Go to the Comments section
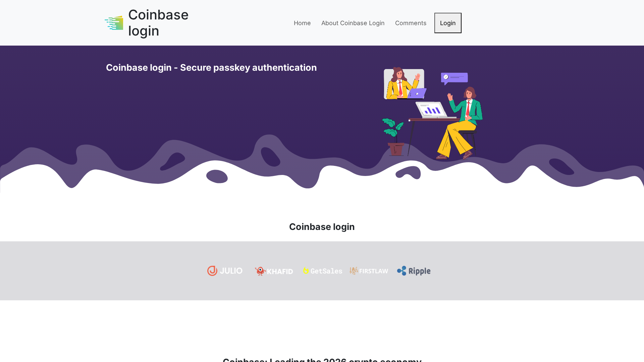 (411, 23)
